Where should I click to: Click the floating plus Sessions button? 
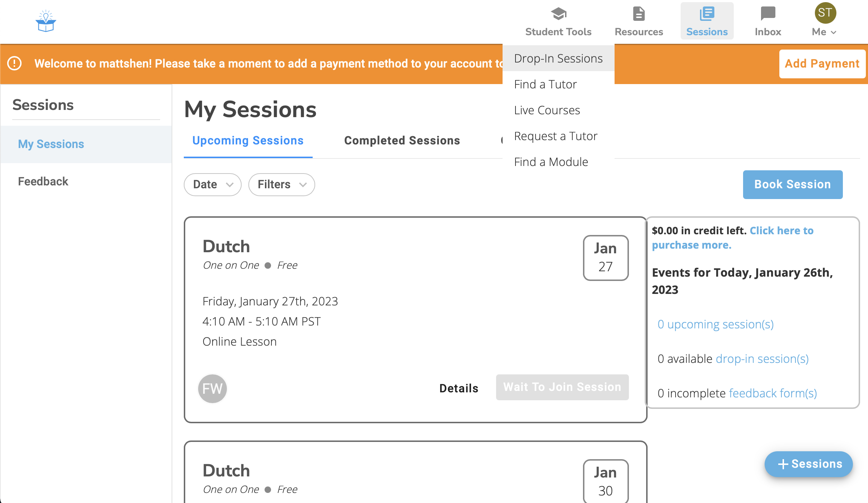808,464
